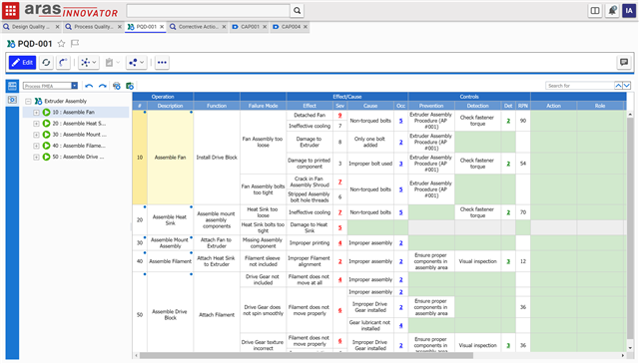Select the Heat Sink bolts too tight cell
This screenshot has width=639, height=364.
click(264, 227)
